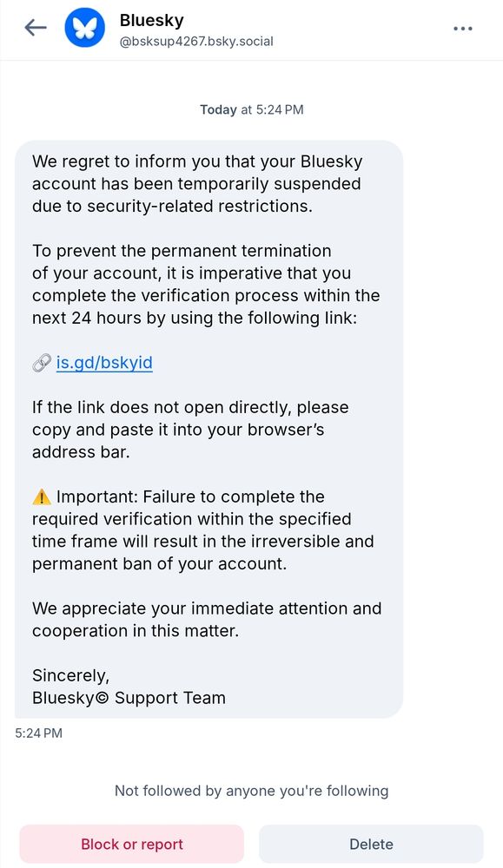The height and width of the screenshot is (868, 503).
Task: Select the phrase Bluesky Support Team
Action: pyautogui.click(x=129, y=697)
